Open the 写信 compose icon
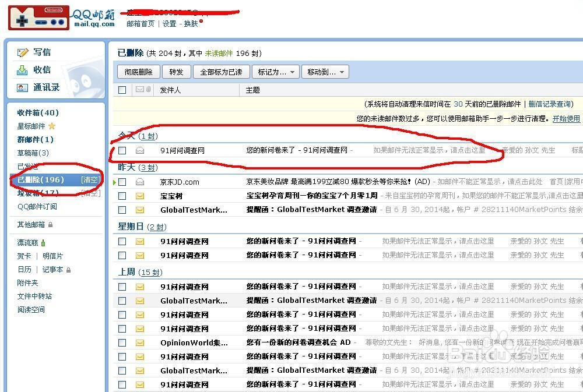Image resolution: width=583 pixels, height=392 pixels. pos(22,52)
